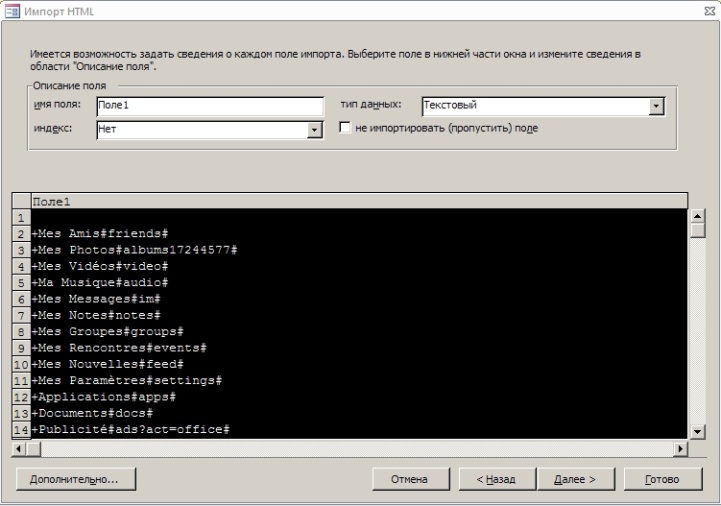Select row header 10

(x=21, y=364)
